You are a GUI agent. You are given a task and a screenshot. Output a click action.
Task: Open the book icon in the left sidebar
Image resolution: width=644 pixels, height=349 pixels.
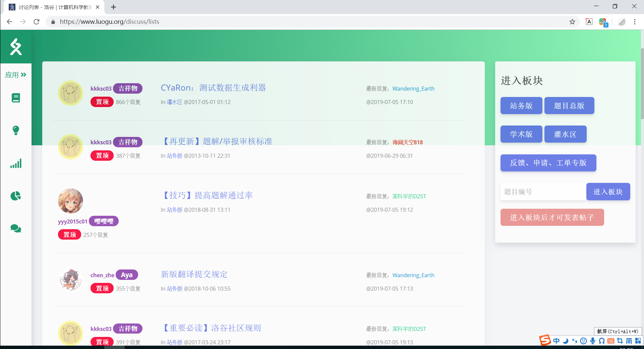point(16,98)
